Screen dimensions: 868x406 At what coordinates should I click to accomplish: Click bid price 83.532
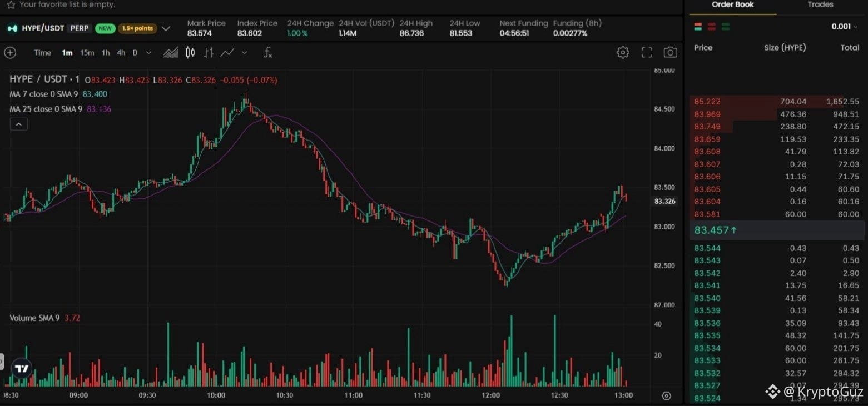(707, 373)
